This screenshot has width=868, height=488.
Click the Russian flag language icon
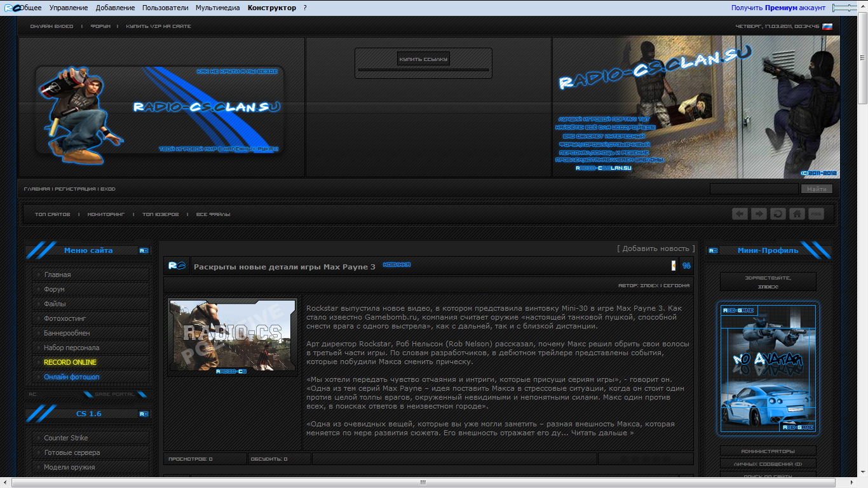tap(827, 27)
